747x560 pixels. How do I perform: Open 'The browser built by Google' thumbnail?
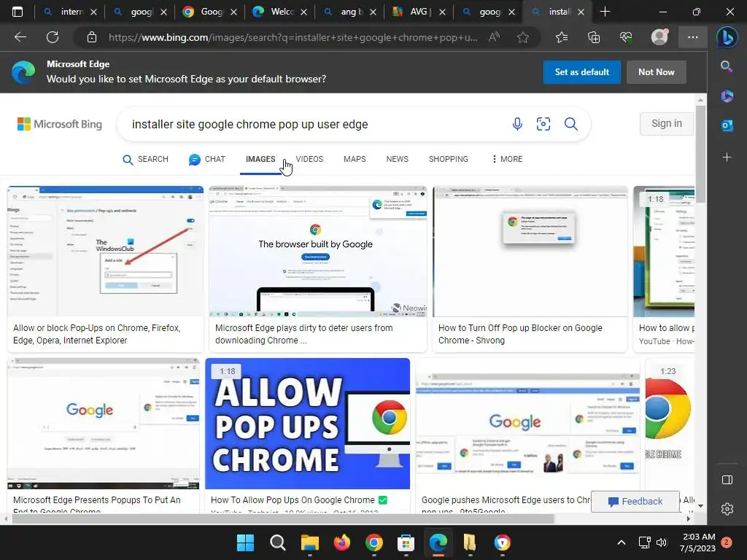point(318,252)
